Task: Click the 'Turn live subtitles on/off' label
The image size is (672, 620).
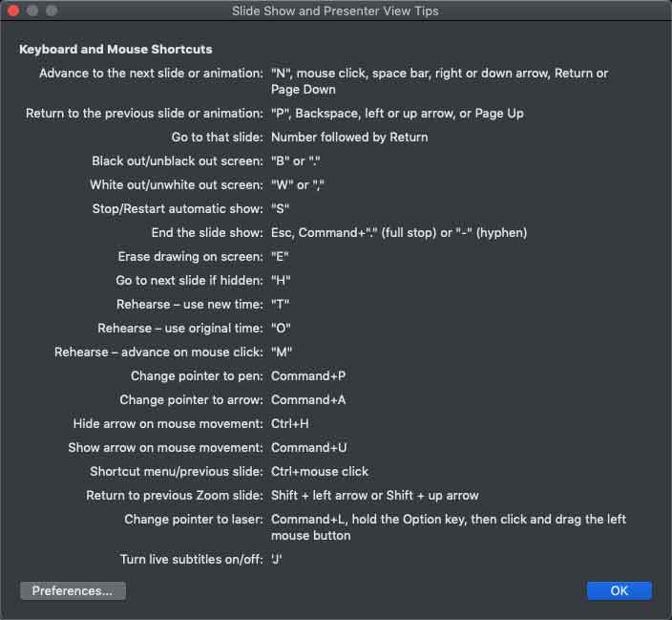Action: click(191, 559)
